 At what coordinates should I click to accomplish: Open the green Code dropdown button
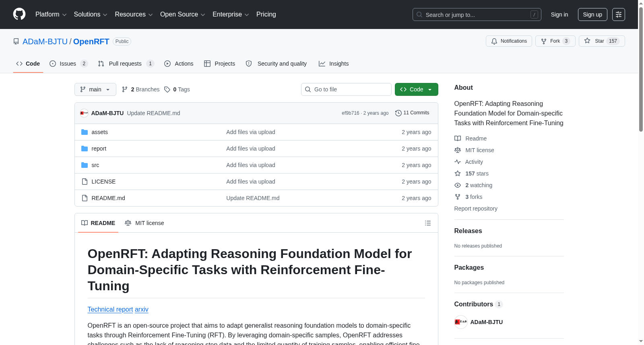(x=416, y=89)
